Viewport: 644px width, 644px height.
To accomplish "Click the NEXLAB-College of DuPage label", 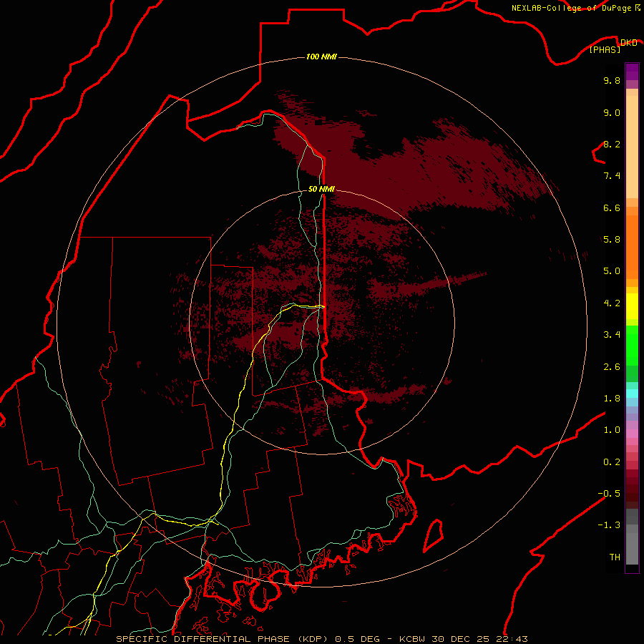I will [572, 8].
